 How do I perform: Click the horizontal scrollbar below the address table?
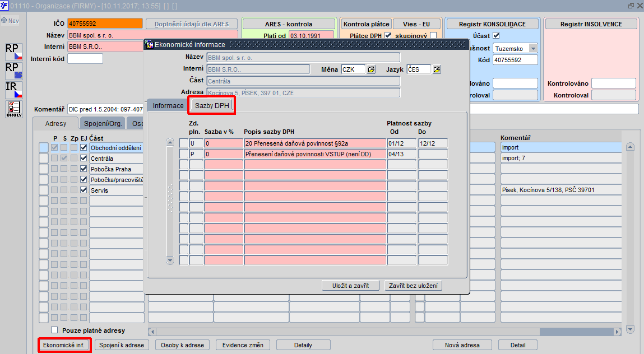click(384, 332)
